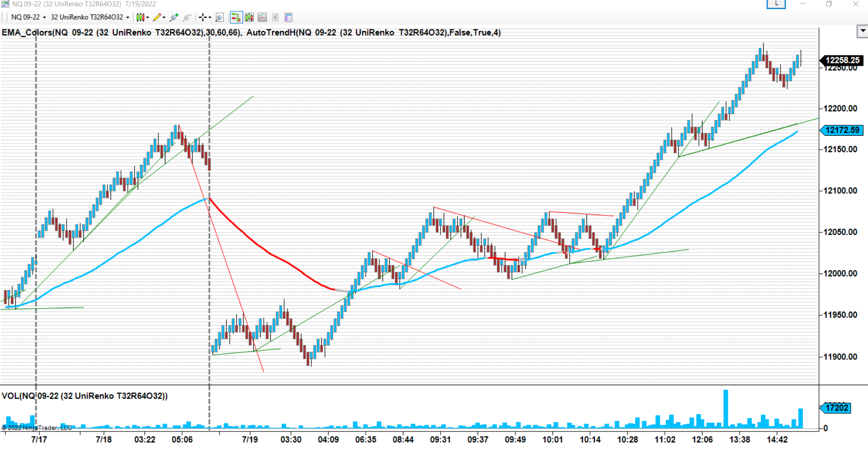Click the 7/19 date label on time axis
868x451 pixels.
250,440
